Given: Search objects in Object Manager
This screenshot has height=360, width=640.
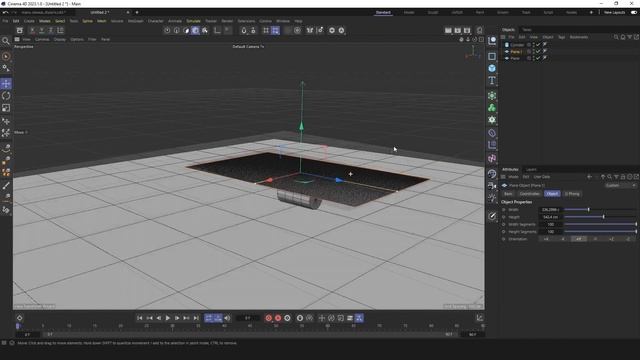Looking at the screenshot, I should point(616,37).
